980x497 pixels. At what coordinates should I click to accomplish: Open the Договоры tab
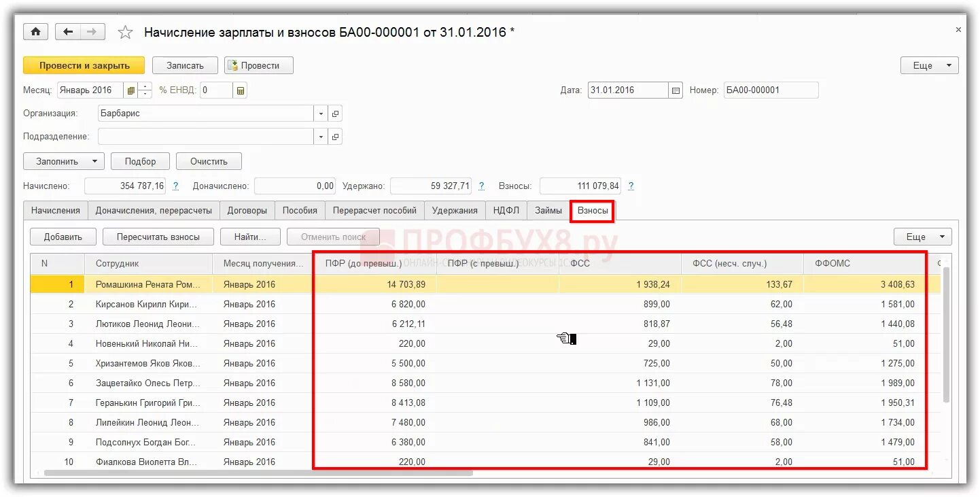(x=247, y=211)
